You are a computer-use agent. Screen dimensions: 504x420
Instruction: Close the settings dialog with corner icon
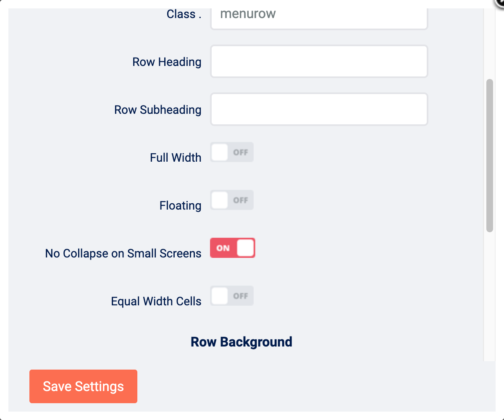pos(500,2)
